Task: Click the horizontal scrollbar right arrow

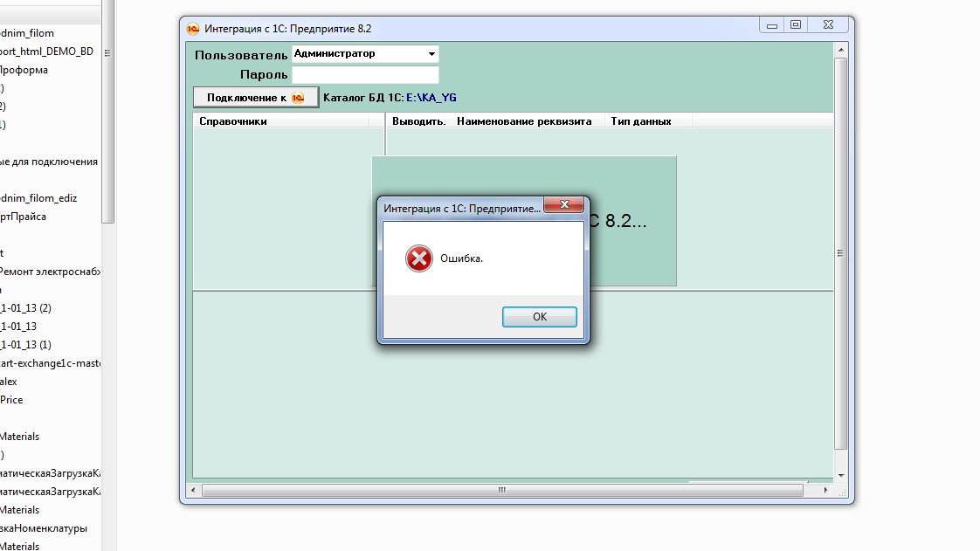Action: 826,491
